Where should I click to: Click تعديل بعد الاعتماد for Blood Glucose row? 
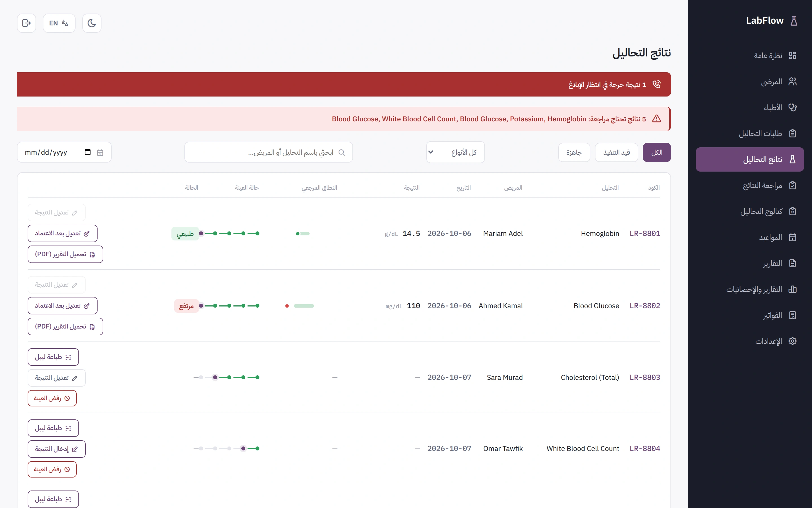[62, 306]
